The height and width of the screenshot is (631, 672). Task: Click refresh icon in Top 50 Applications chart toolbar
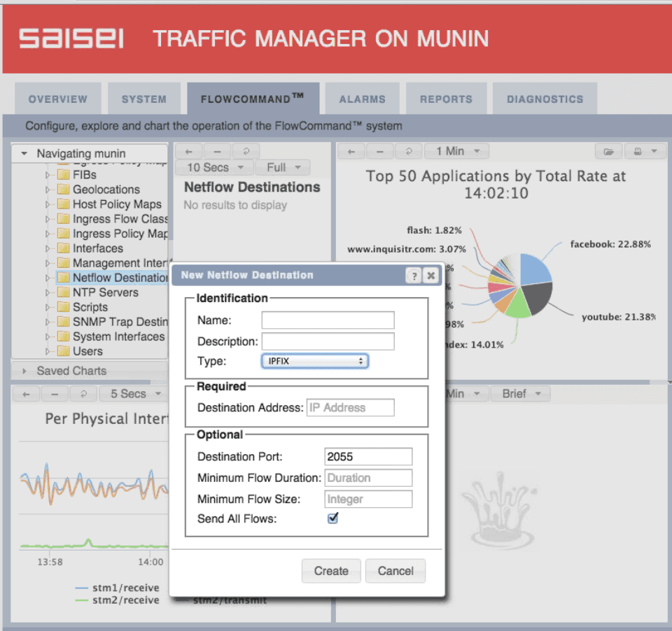408,152
